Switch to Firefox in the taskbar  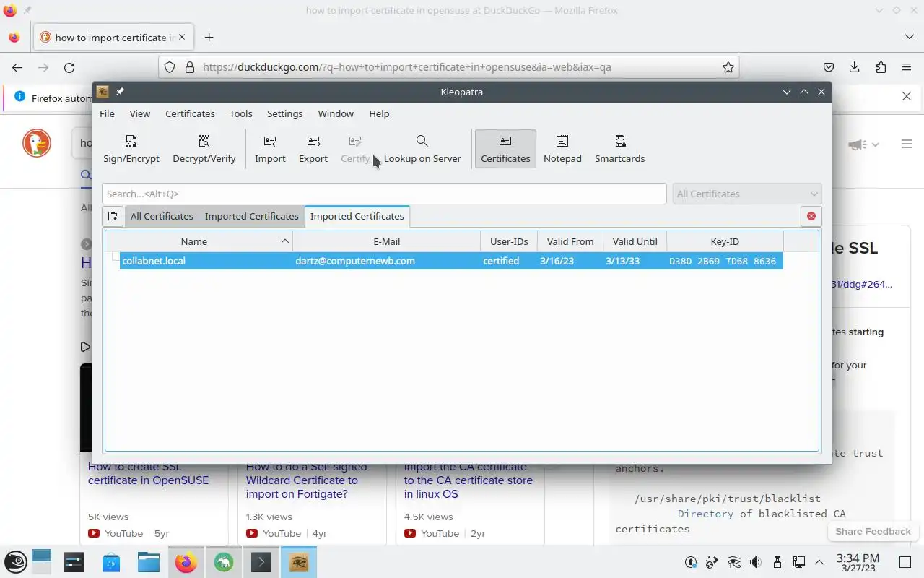(186, 562)
